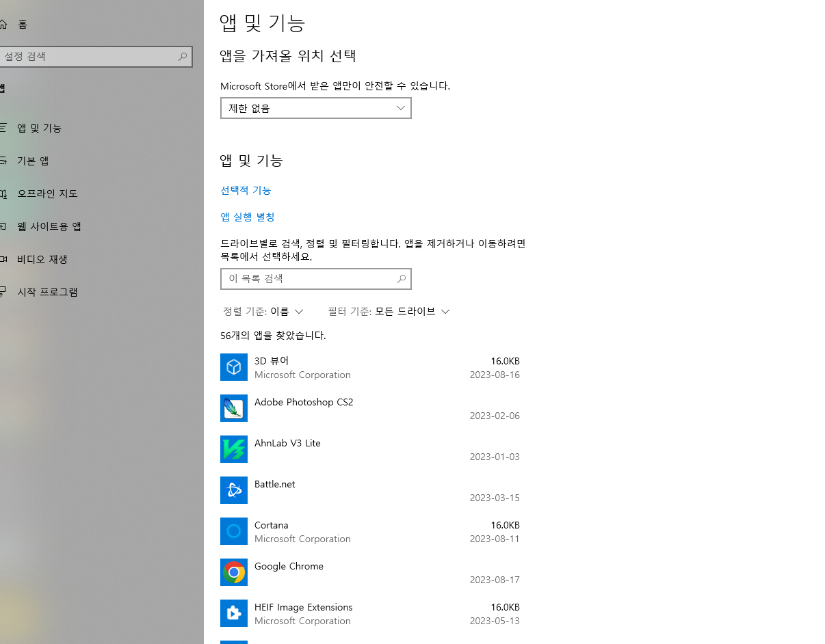Click in the 설정 검색 field

click(x=96, y=57)
